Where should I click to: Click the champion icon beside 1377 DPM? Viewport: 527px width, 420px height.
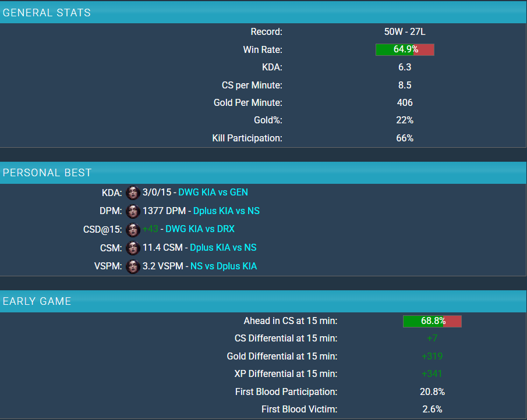tap(133, 211)
